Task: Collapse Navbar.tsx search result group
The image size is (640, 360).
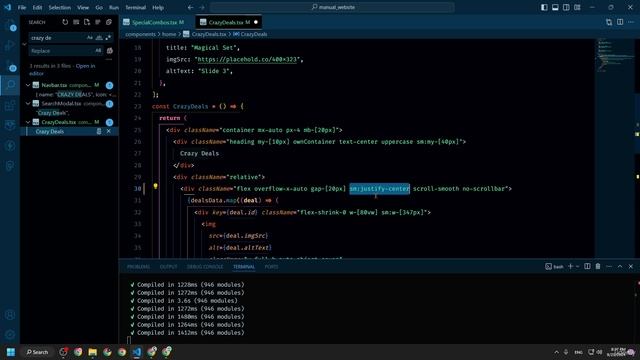Action: pyautogui.click(x=28, y=85)
